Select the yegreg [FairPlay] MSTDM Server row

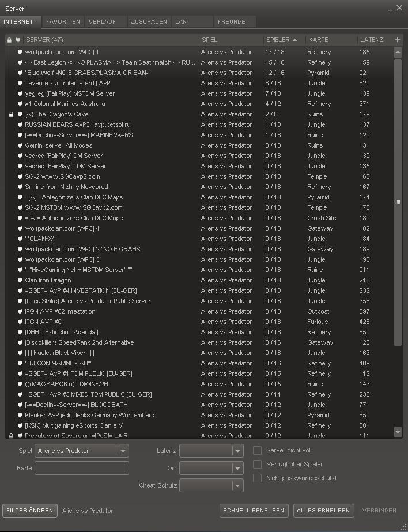pos(199,93)
